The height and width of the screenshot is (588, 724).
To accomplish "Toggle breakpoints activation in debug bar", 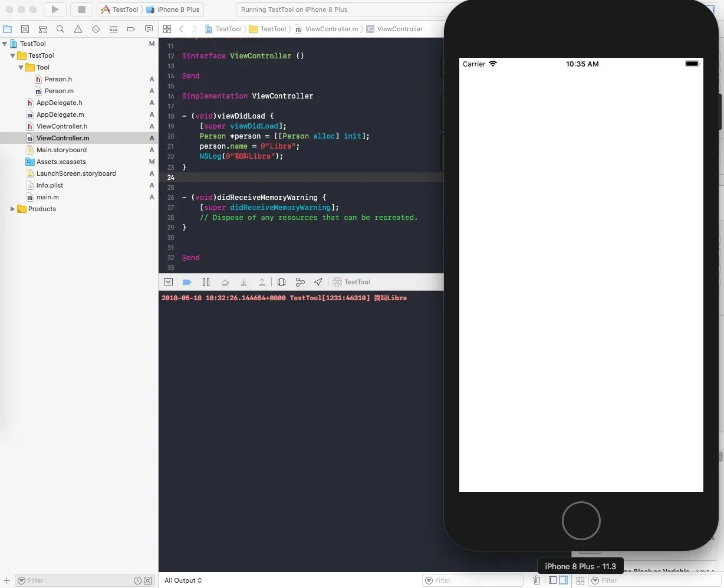I will (187, 282).
